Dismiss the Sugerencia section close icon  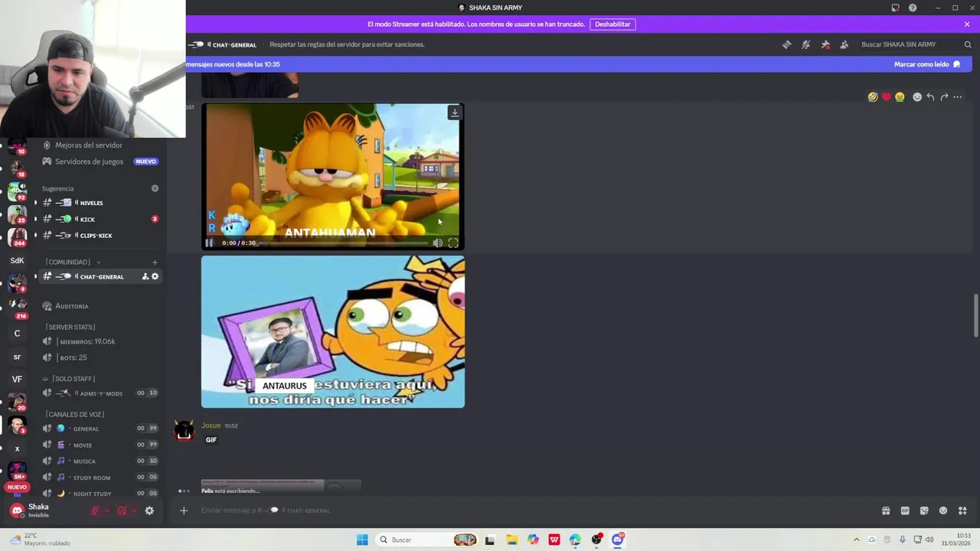point(155,188)
